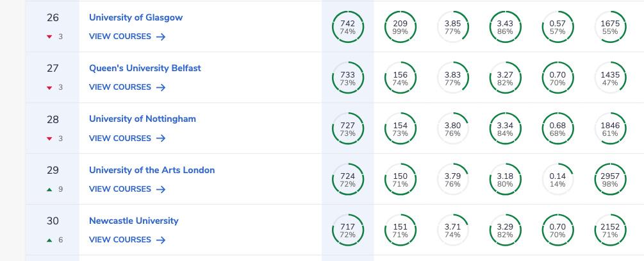Click Arts London's 0.14 score circle
This screenshot has height=261, width=644.
(557, 180)
